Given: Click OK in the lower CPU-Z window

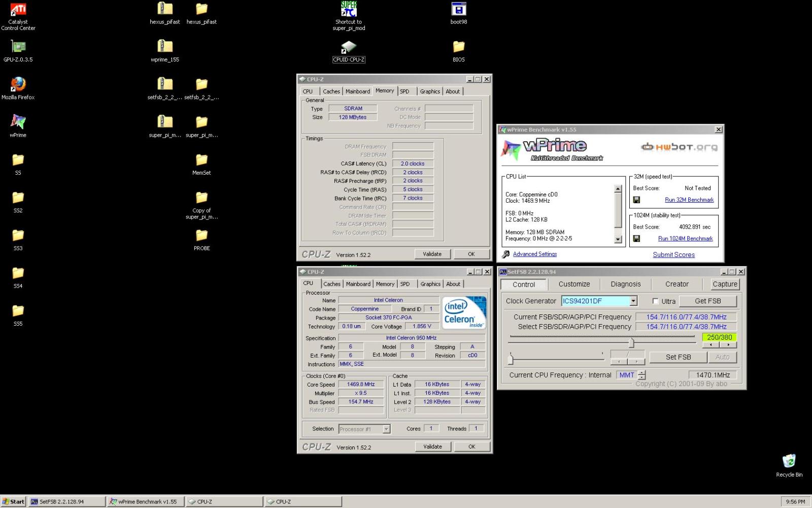Looking at the screenshot, I should (x=472, y=447).
